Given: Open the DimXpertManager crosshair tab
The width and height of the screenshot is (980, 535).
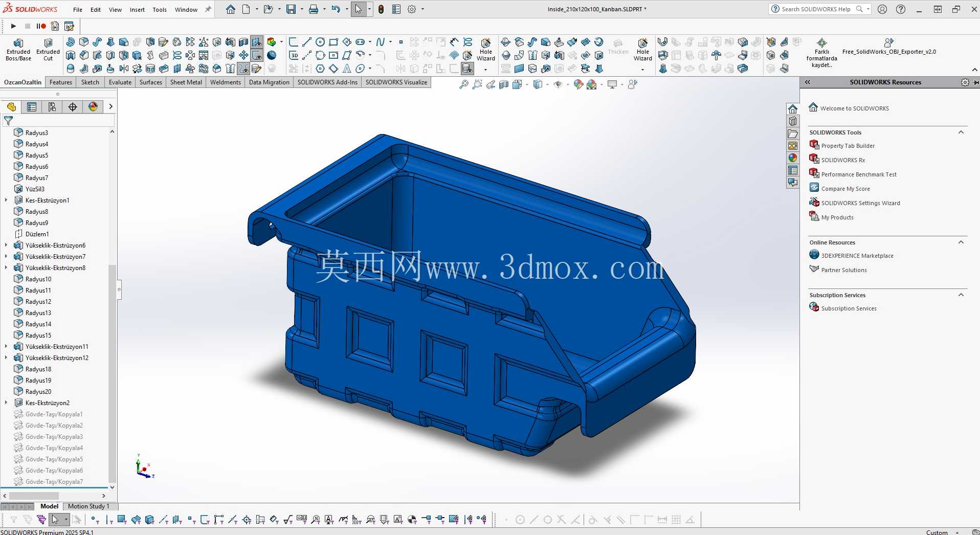Looking at the screenshot, I should (x=73, y=106).
